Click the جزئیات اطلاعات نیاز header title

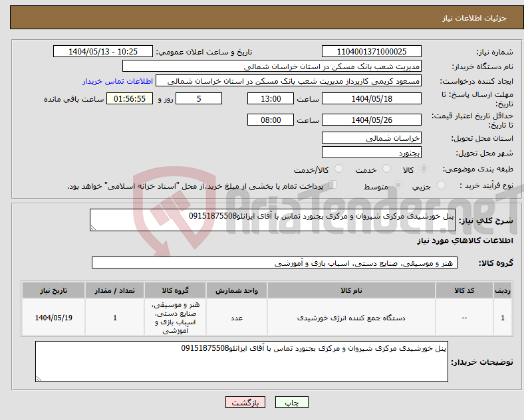[x=475, y=18]
